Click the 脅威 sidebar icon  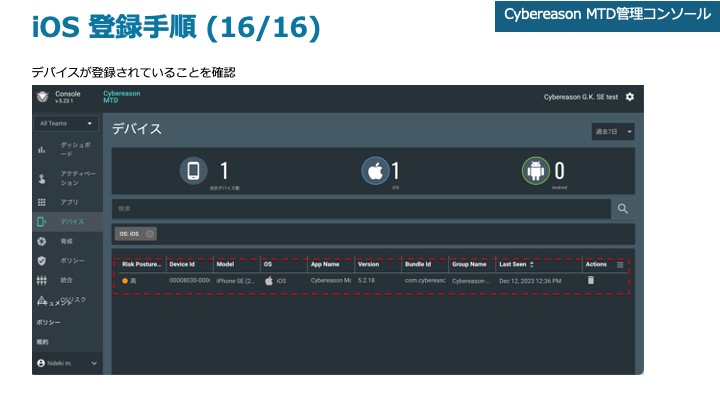click(42, 241)
